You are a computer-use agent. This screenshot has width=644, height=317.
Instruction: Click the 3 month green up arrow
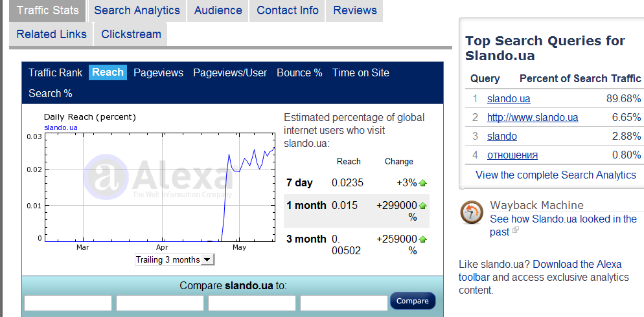423,239
